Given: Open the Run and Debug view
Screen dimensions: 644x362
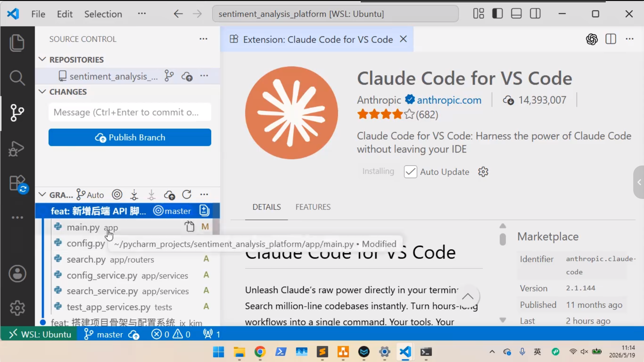Looking at the screenshot, I should tap(16, 148).
